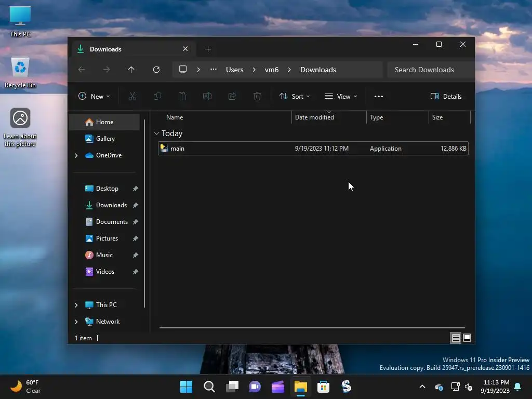Unpin Pictures via its pin icon
The image size is (532, 399).
[136, 238]
